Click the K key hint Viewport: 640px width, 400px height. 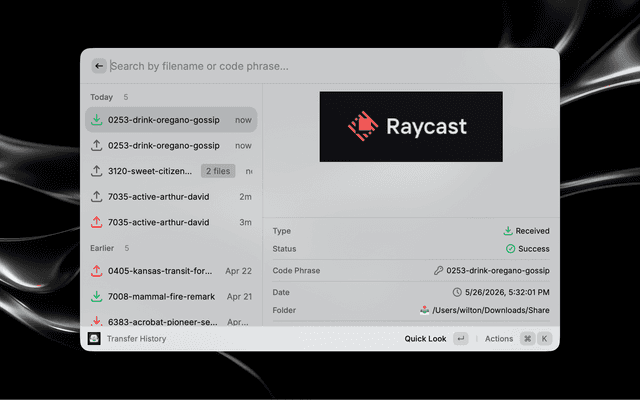pos(544,338)
